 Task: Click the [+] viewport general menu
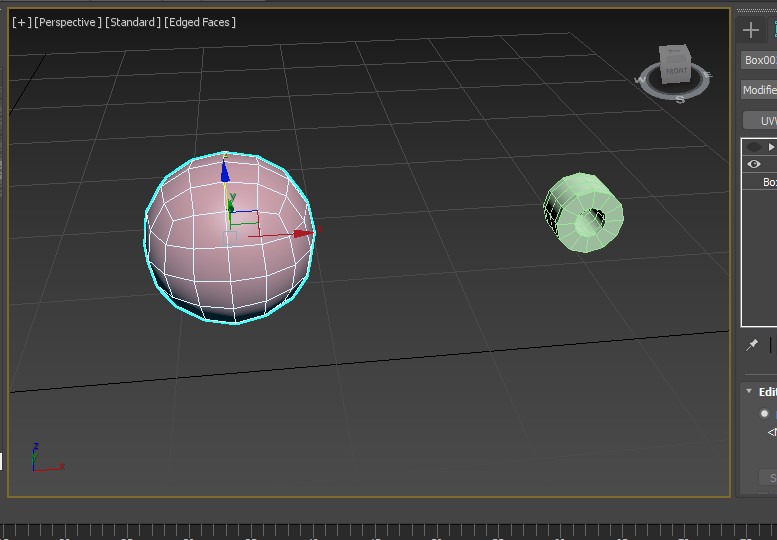point(21,22)
